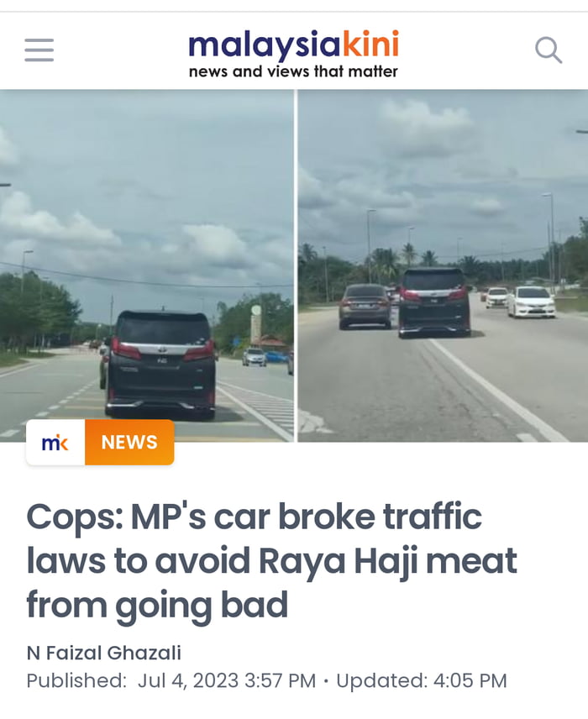588x719 pixels.
Task: Tap the mk logo badge
Action: [55, 443]
